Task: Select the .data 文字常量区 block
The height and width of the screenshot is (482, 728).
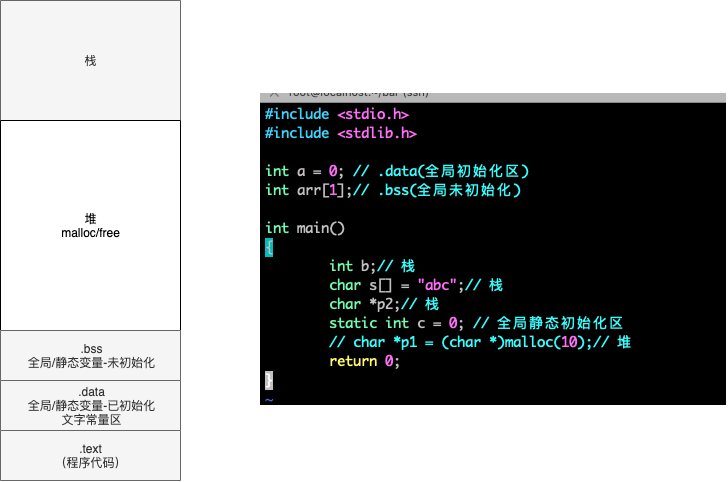Action: 91,405
